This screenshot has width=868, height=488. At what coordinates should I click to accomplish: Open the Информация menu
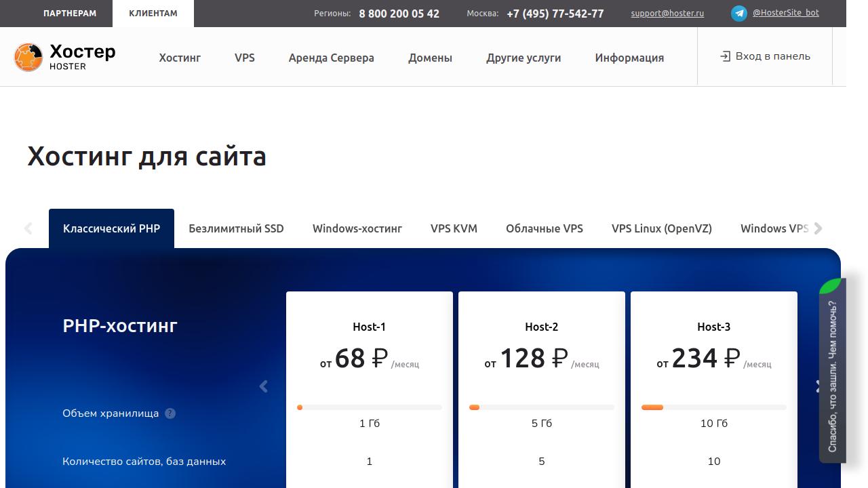point(629,58)
